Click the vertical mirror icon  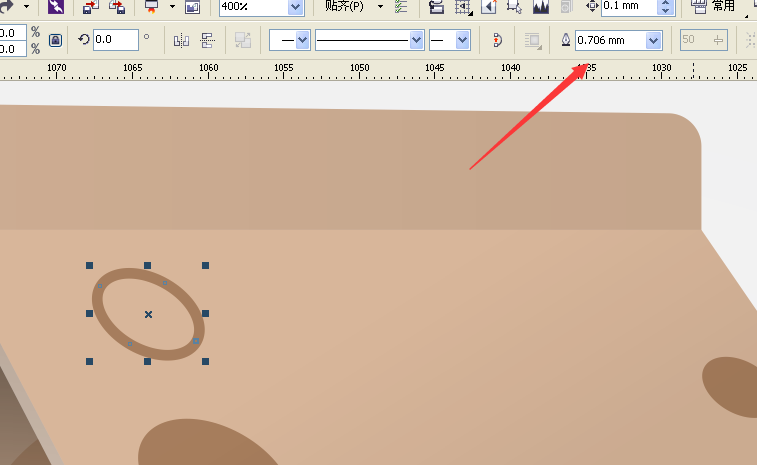208,41
